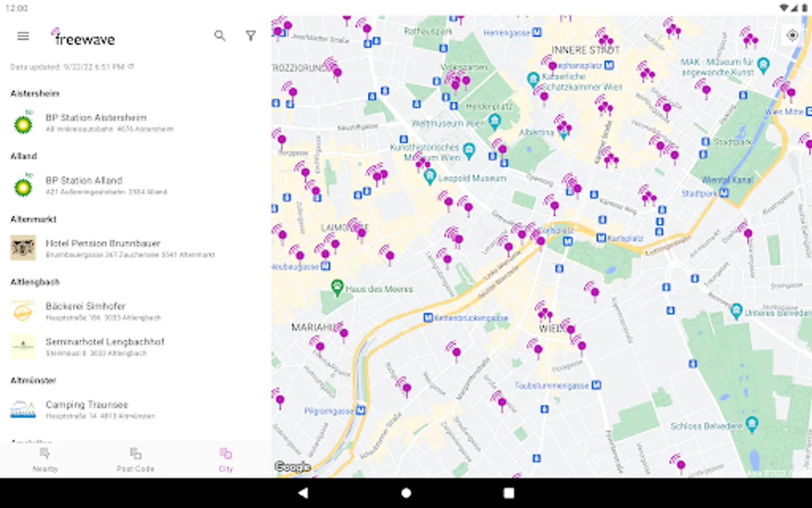
Task: Tap the Camping Traunsee logo
Action: (x=23, y=410)
